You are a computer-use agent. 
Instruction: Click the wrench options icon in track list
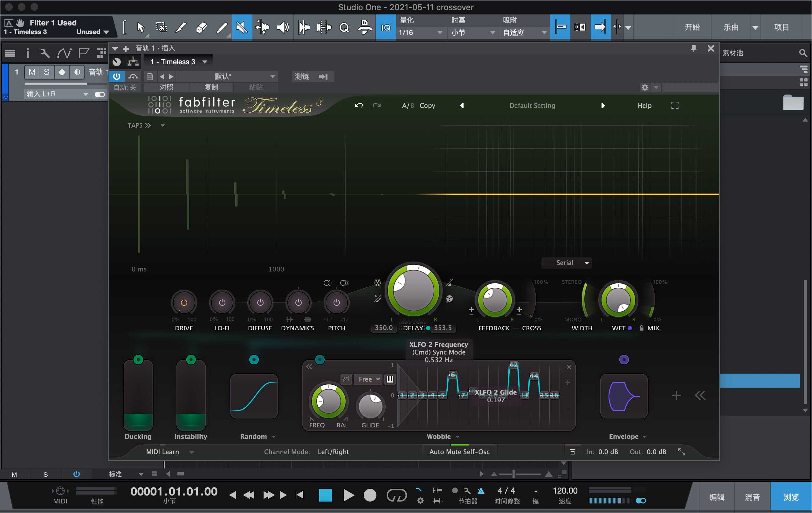click(x=45, y=53)
